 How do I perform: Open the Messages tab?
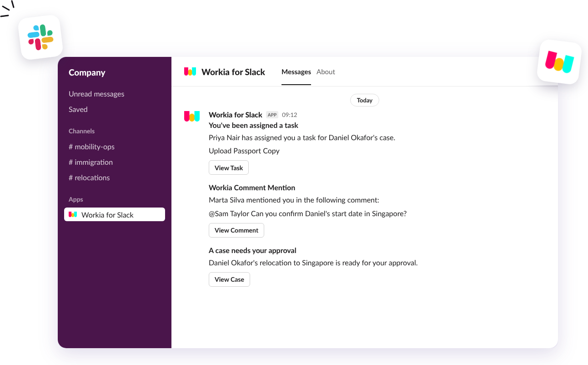[296, 72]
